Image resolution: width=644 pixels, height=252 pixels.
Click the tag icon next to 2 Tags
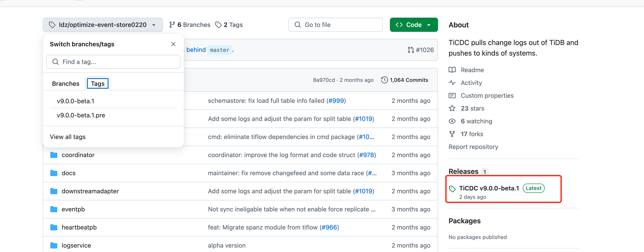click(x=219, y=25)
